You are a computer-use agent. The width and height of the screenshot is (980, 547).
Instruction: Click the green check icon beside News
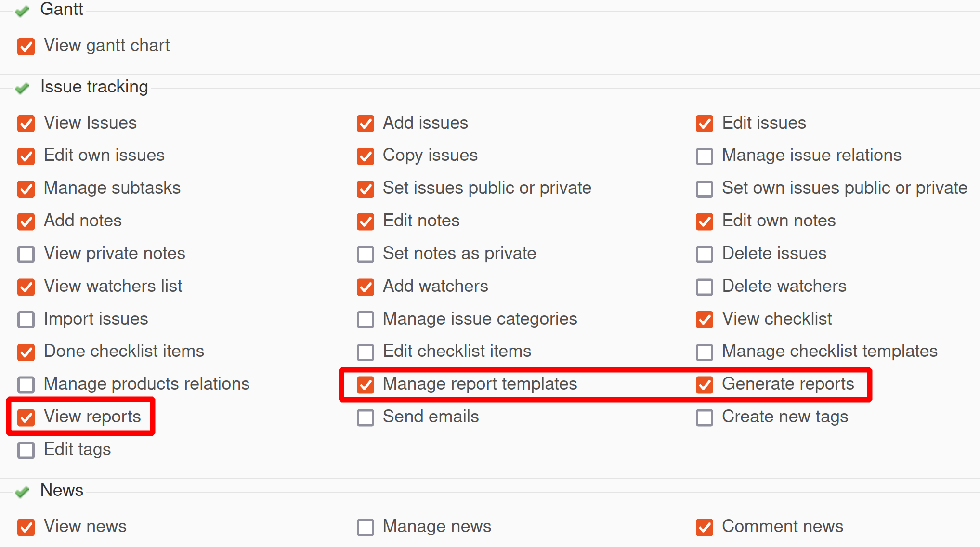point(22,492)
